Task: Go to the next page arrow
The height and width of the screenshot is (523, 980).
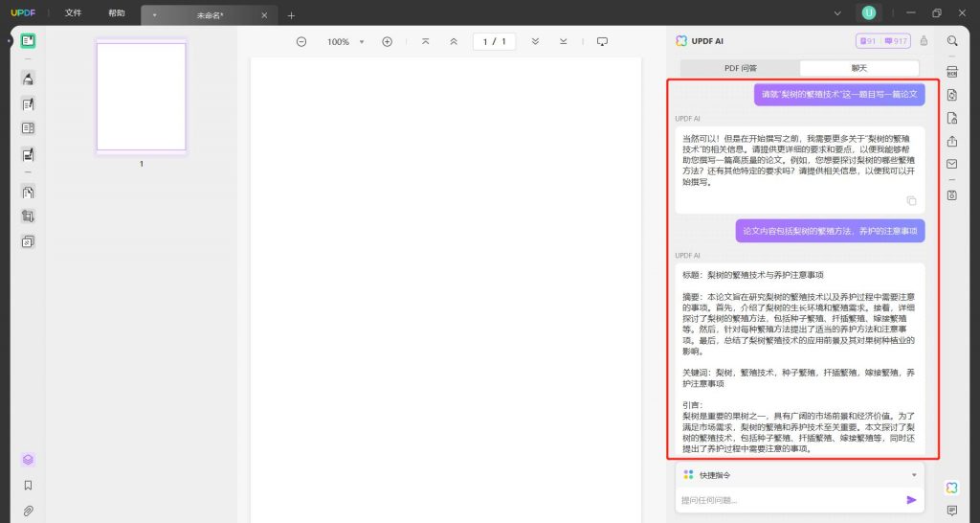Action: [535, 42]
